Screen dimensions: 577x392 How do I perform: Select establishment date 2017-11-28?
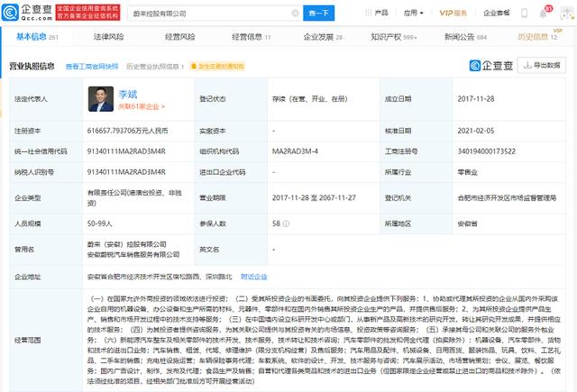(476, 98)
